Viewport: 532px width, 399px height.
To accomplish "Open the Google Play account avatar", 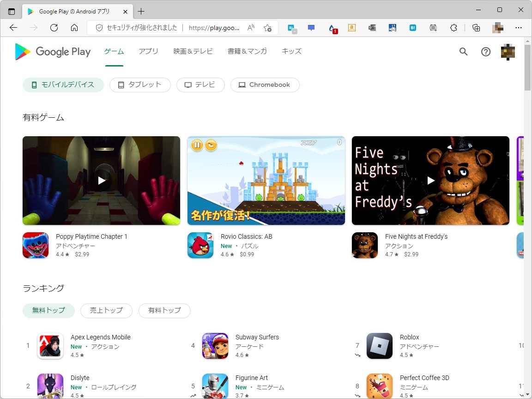I will pos(508,52).
